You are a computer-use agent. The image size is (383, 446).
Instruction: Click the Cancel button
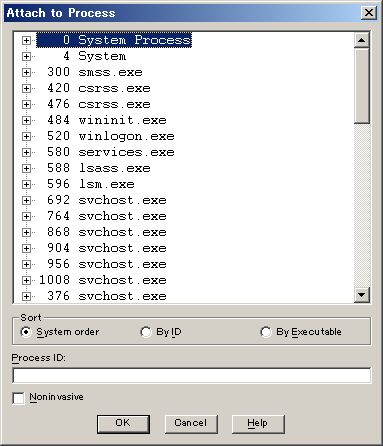[191, 424]
